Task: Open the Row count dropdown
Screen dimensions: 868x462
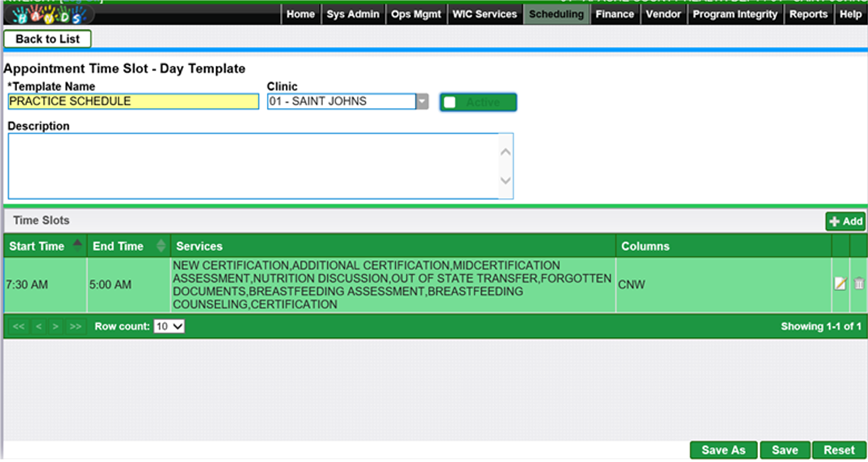Action: pos(169,326)
